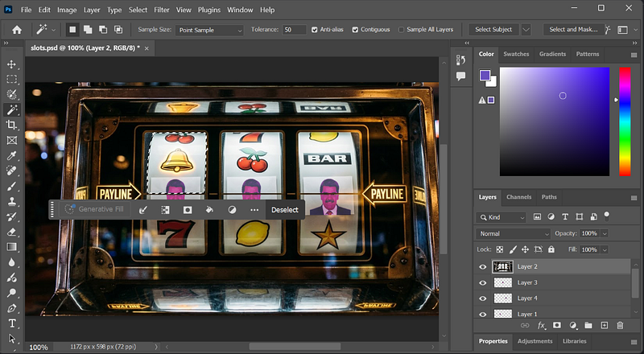Select the Blur tool
644x354 pixels.
pos(11,262)
